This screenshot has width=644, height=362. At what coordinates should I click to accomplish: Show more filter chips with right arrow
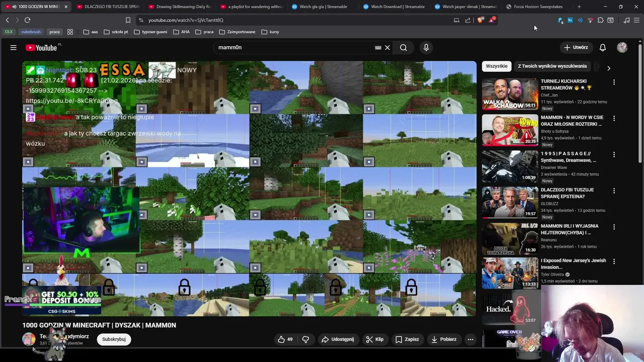pos(608,68)
